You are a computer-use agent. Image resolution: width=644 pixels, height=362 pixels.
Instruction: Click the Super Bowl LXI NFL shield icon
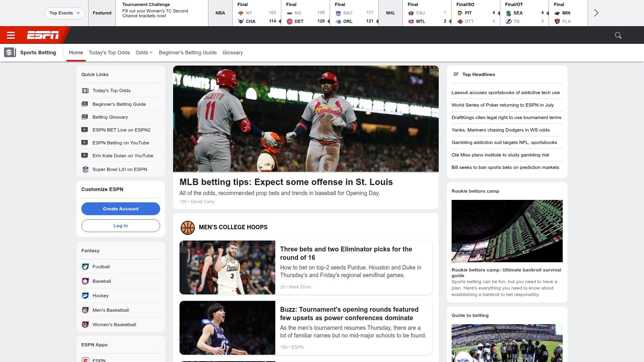coord(85,169)
